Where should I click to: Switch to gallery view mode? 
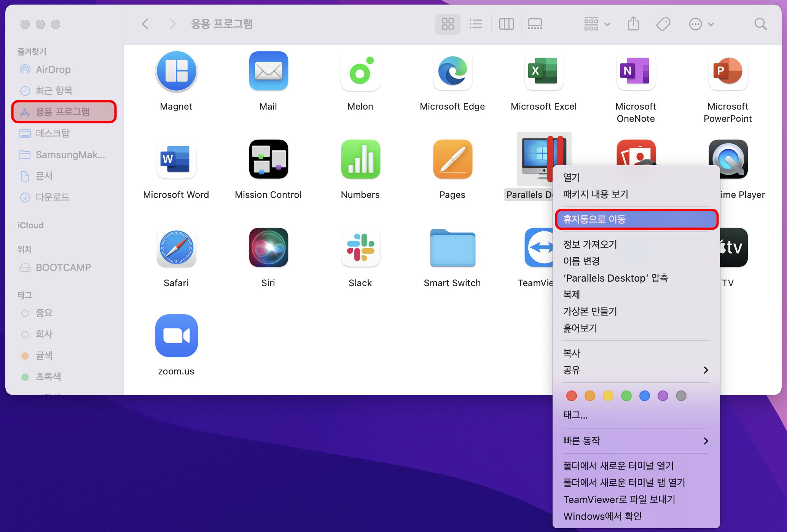click(x=535, y=24)
